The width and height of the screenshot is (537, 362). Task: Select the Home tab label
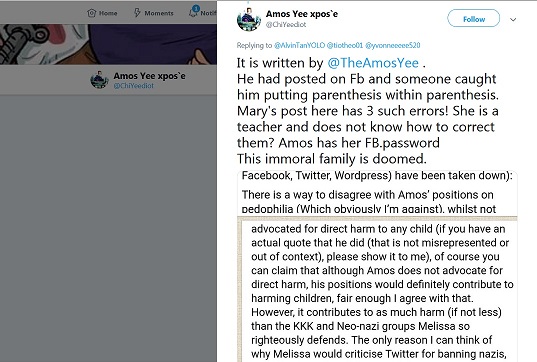click(108, 13)
